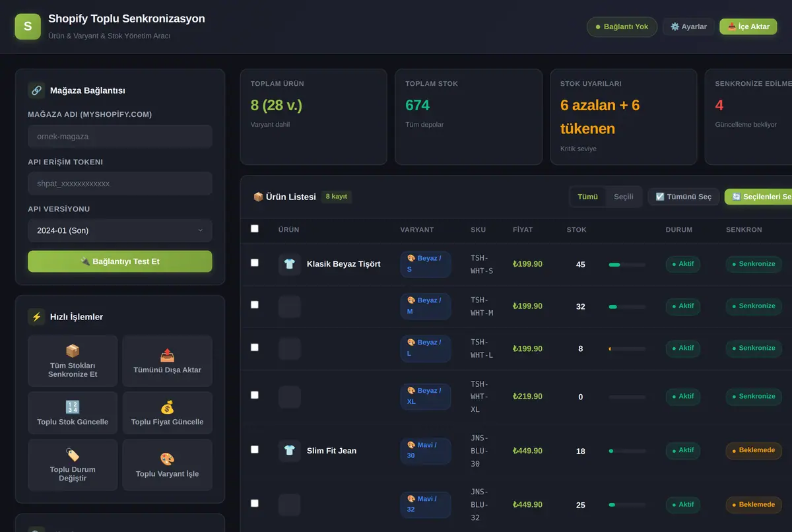Click the Beyaz / S variant tag

426,264
